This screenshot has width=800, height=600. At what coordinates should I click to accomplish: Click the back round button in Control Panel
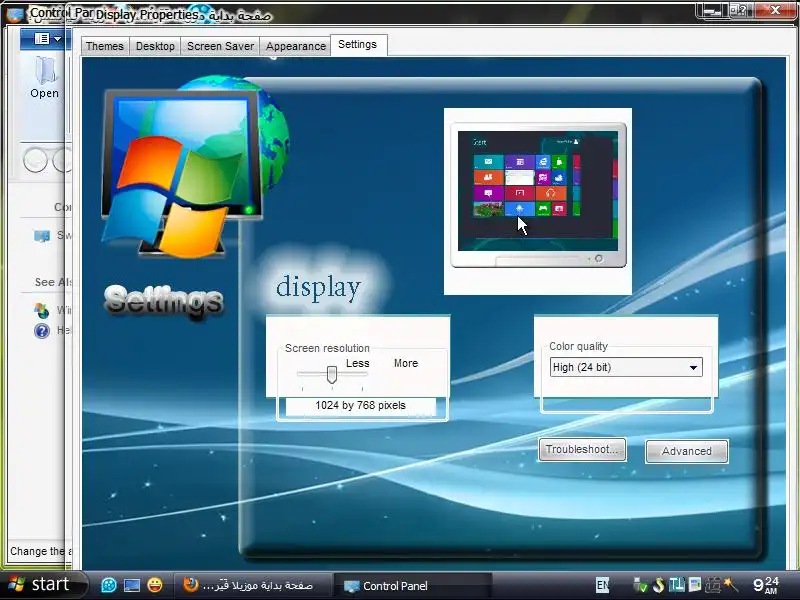35,160
